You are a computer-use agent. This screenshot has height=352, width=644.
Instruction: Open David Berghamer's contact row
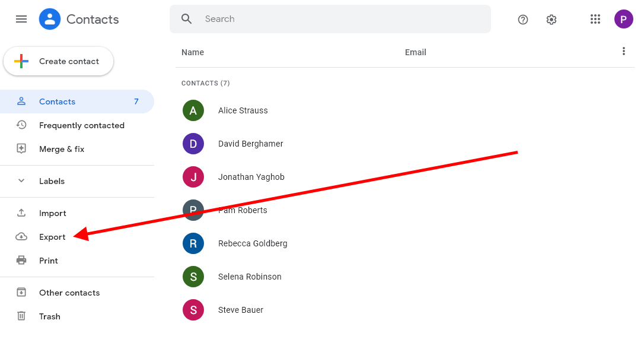pos(251,144)
